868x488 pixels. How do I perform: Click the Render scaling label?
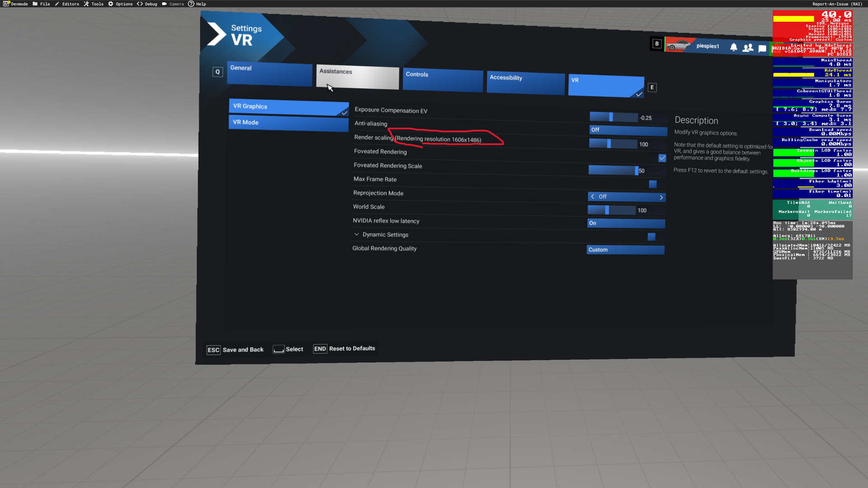click(374, 137)
